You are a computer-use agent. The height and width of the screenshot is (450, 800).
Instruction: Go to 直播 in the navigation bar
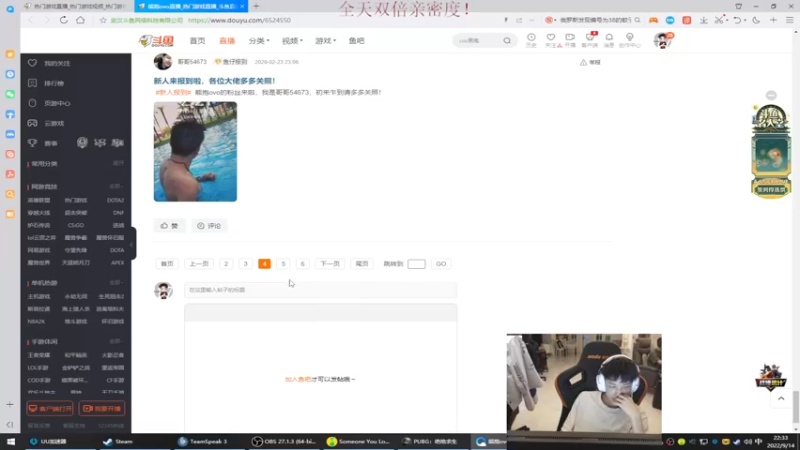(x=227, y=41)
